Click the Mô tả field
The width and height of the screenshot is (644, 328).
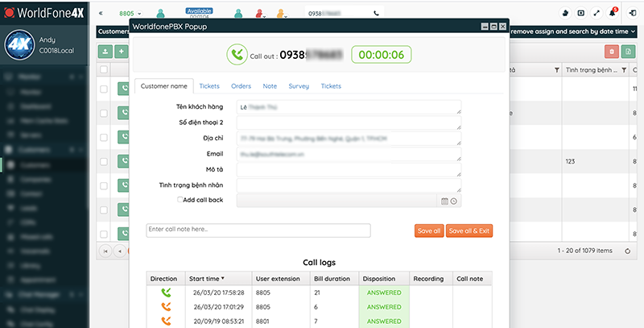(349, 170)
